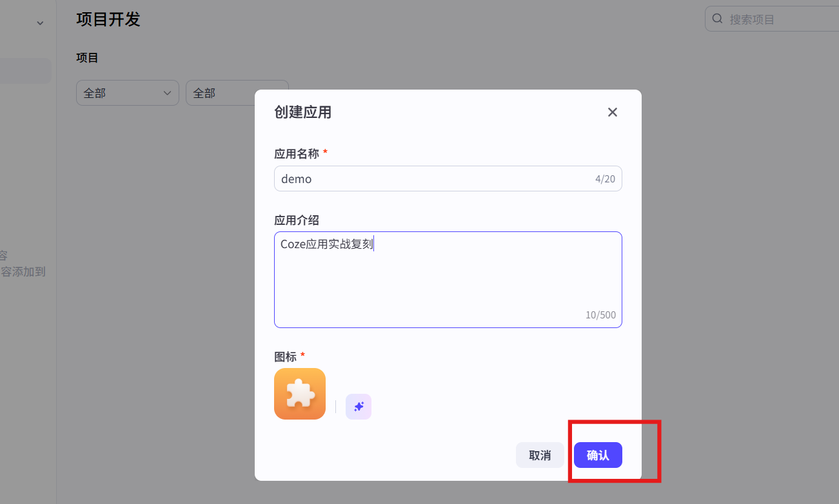The image size is (839, 504).
Task: Click the 项目开发 page heading
Action: (108, 19)
